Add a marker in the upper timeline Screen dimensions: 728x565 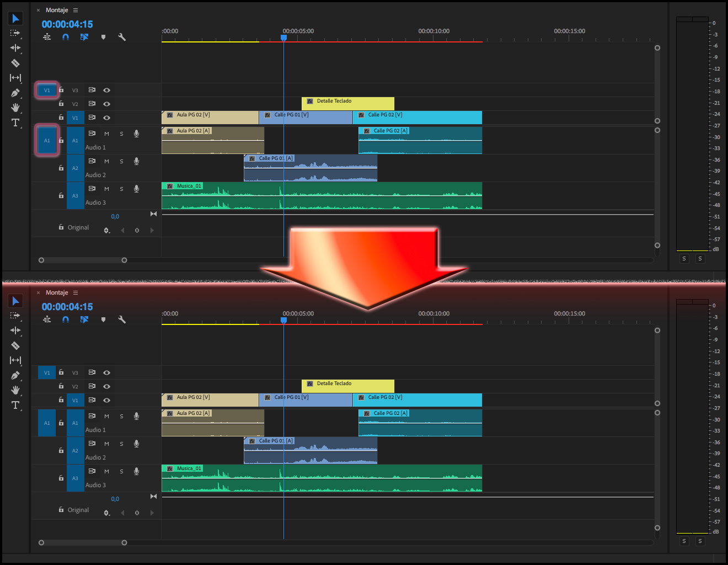(x=103, y=37)
